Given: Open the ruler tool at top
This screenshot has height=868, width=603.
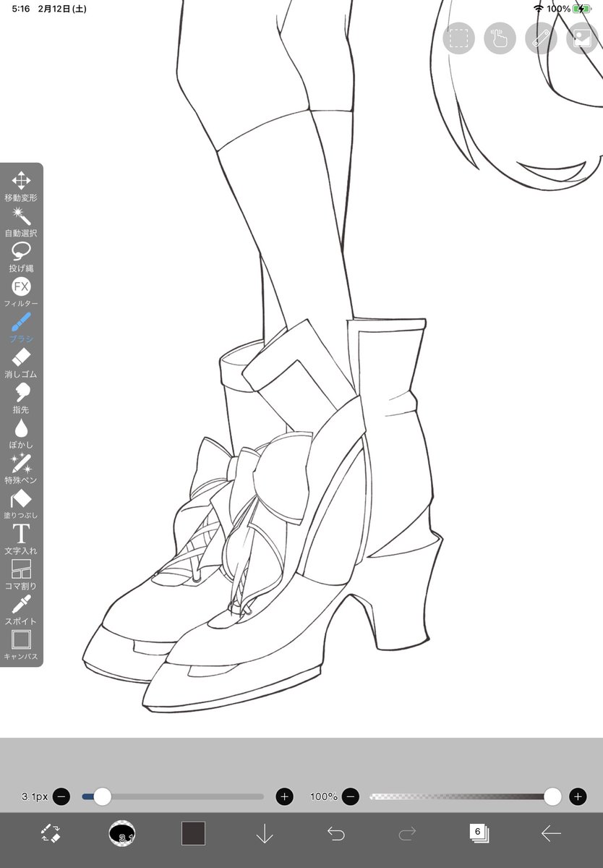Looking at the screenshot, I should tap(541, 38).
